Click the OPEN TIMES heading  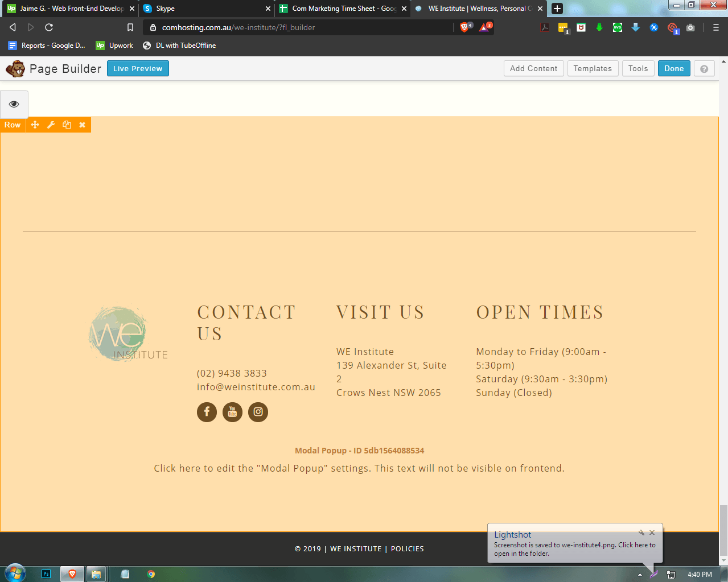540,312
